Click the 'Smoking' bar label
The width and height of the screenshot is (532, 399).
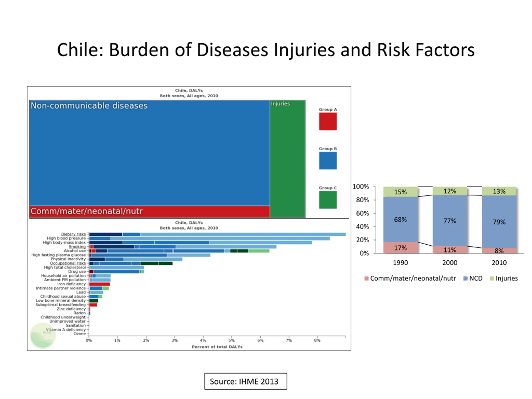(77, 246)
